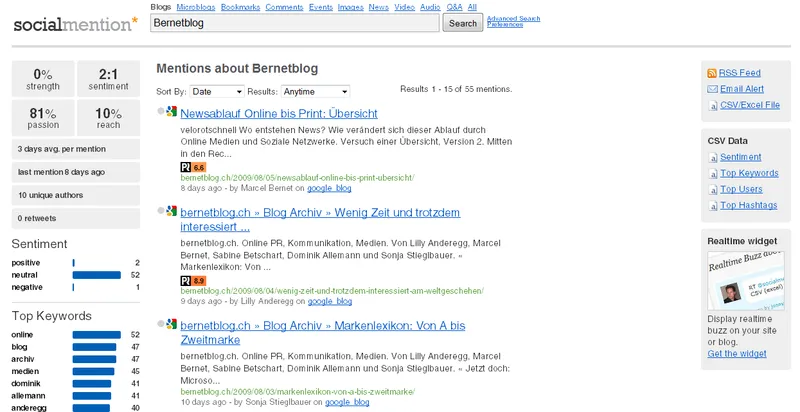Click the Bernetblog search input field

294,23
